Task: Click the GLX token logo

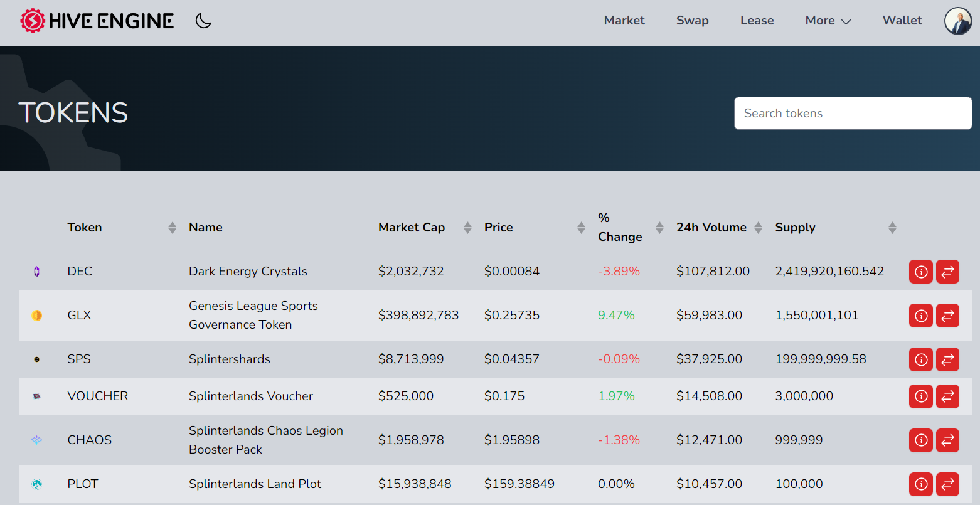Action: (36, 316)
